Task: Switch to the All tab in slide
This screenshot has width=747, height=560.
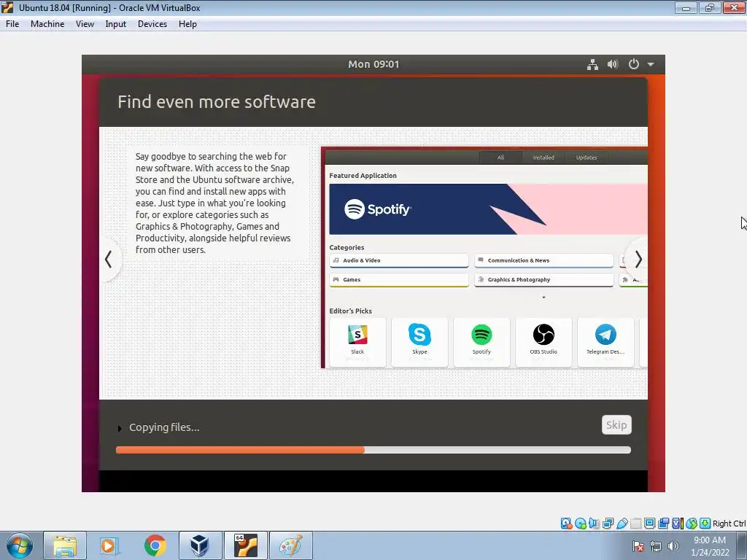Action: (x=500, y=157)
